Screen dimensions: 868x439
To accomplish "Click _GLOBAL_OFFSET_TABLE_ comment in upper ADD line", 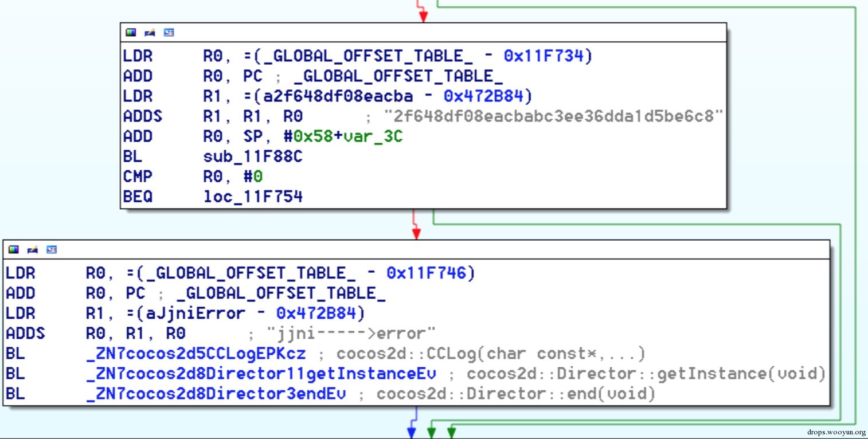I will (x=398, y=76).
